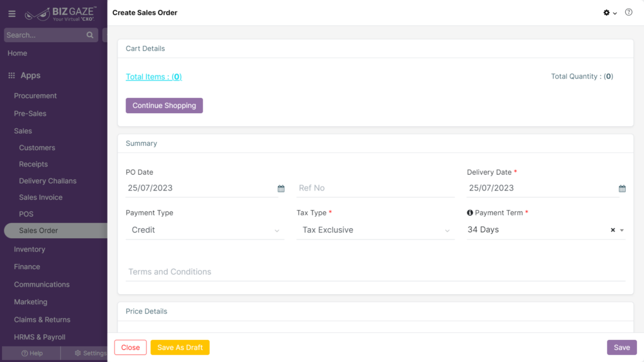Go to Delivery Challans

(x=48, y=181)
